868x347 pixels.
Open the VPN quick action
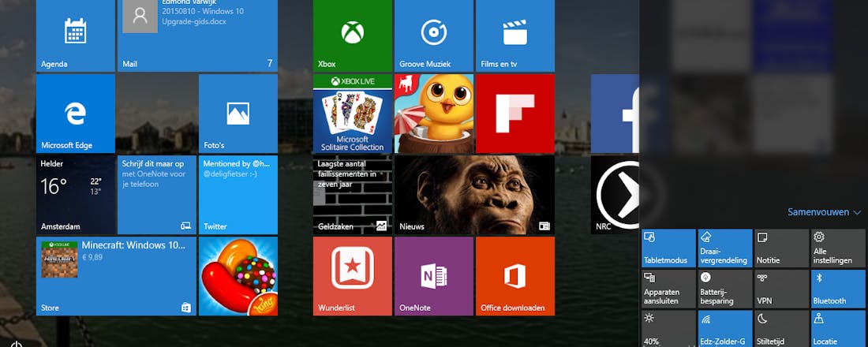[782, 289]
